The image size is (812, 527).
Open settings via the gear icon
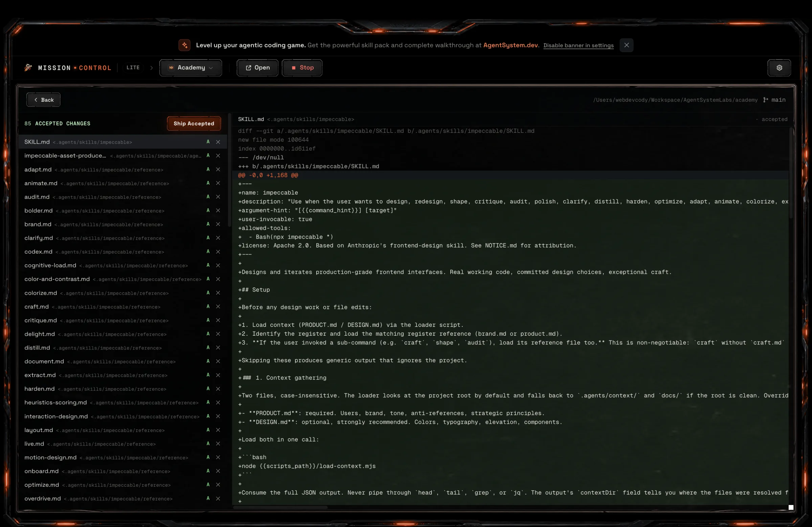[x=779, y=68]
